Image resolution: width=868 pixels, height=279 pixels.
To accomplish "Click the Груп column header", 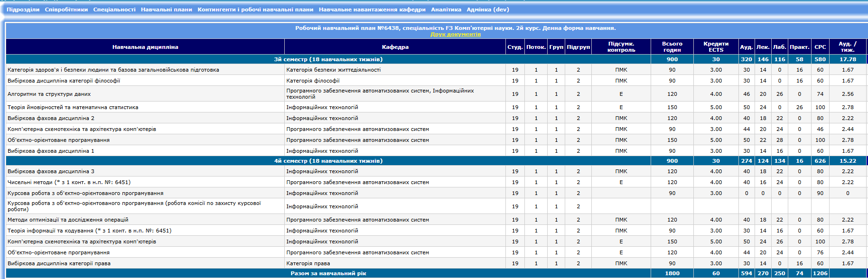I will (x=556, y=47).
